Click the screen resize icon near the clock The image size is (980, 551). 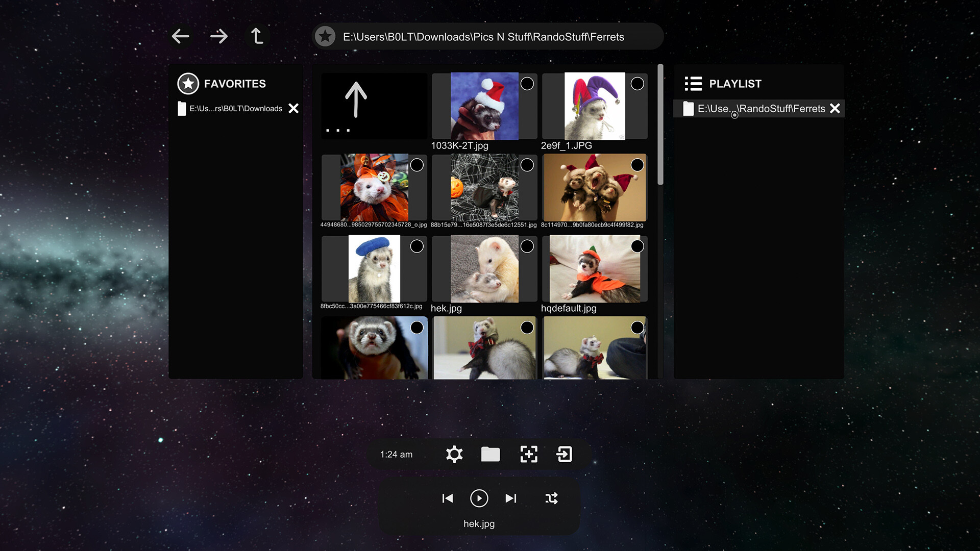(x=528, y=454)
